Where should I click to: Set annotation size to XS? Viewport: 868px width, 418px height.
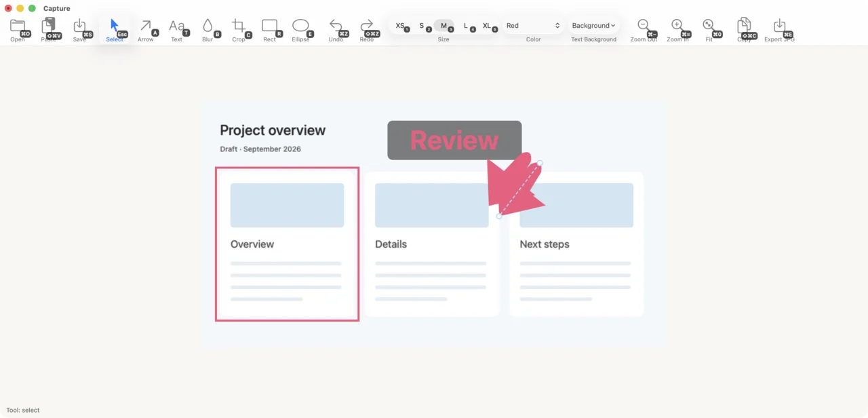click(401, 26)
